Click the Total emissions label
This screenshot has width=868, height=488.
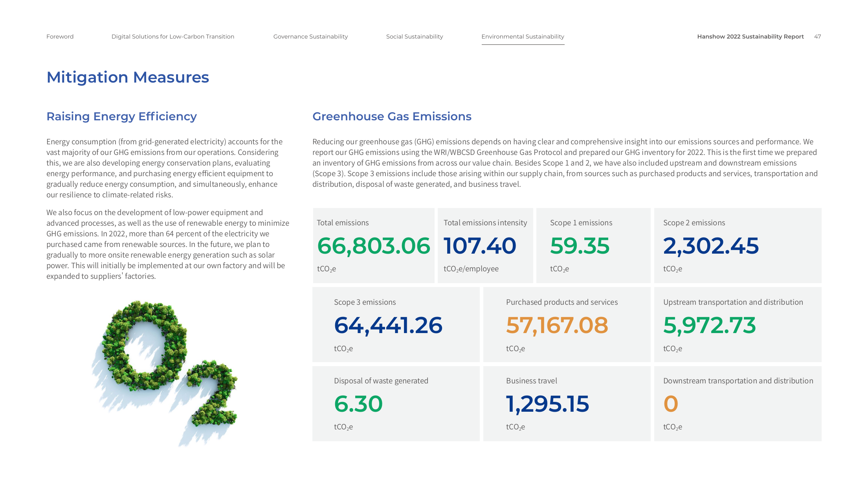(343, 223)
